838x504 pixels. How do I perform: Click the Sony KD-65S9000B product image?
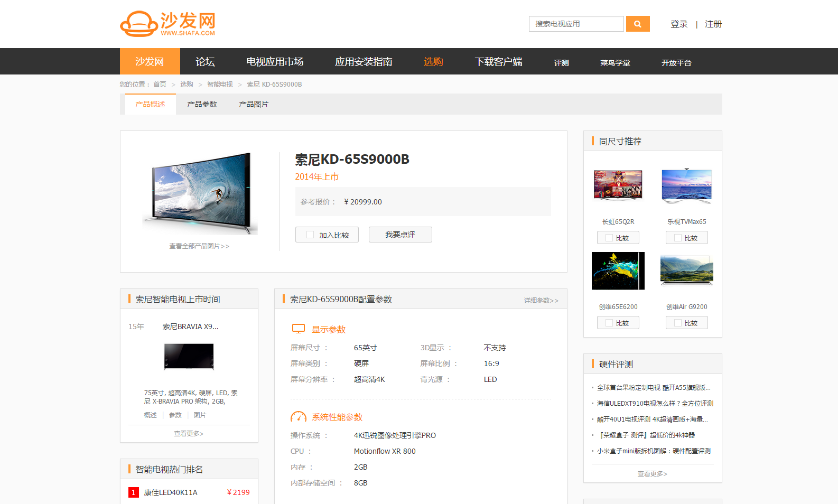(x=200, y=193)
